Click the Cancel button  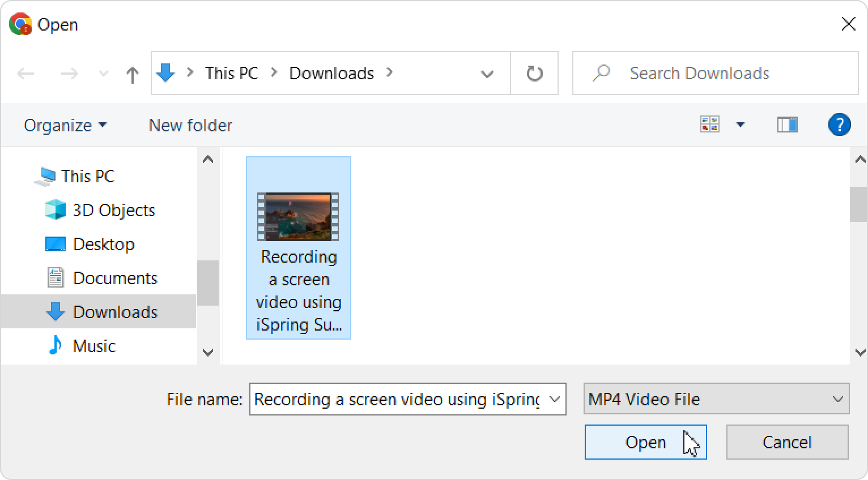787,442
